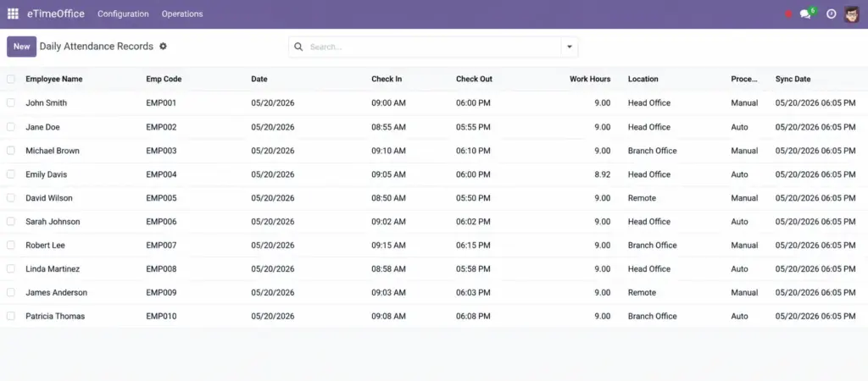Click Remote location in David Wilson row
The width and height of the screenshot is (868, 381).
point(643,198)
